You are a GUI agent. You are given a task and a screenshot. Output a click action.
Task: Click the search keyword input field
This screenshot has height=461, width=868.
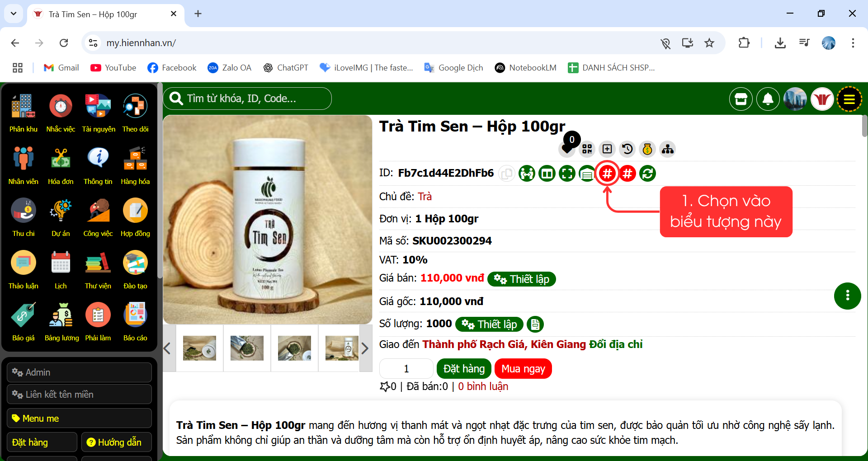(x=247, y=99)
